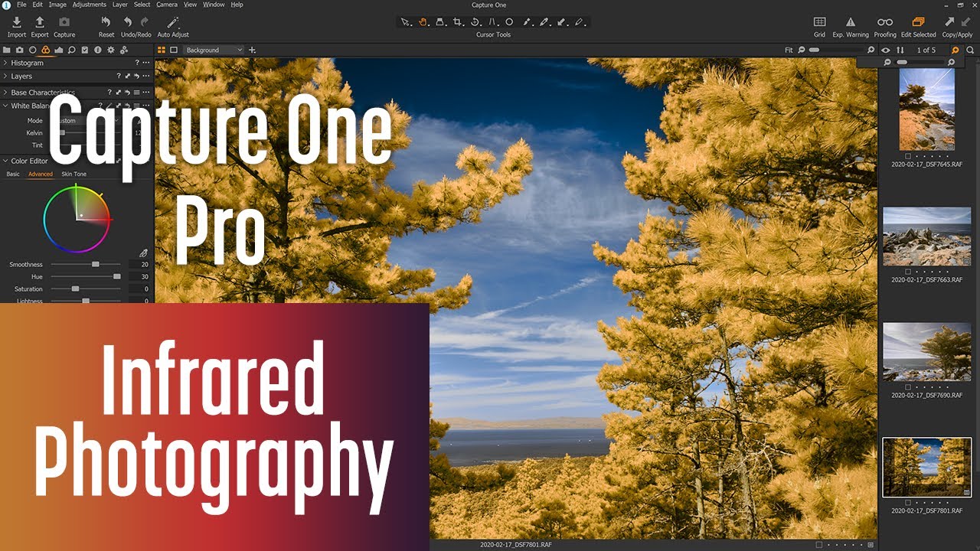Viewport: 980px width, 551px height.
Task: Adjust the Smoothness slider
Action: (x=85, y=264)
